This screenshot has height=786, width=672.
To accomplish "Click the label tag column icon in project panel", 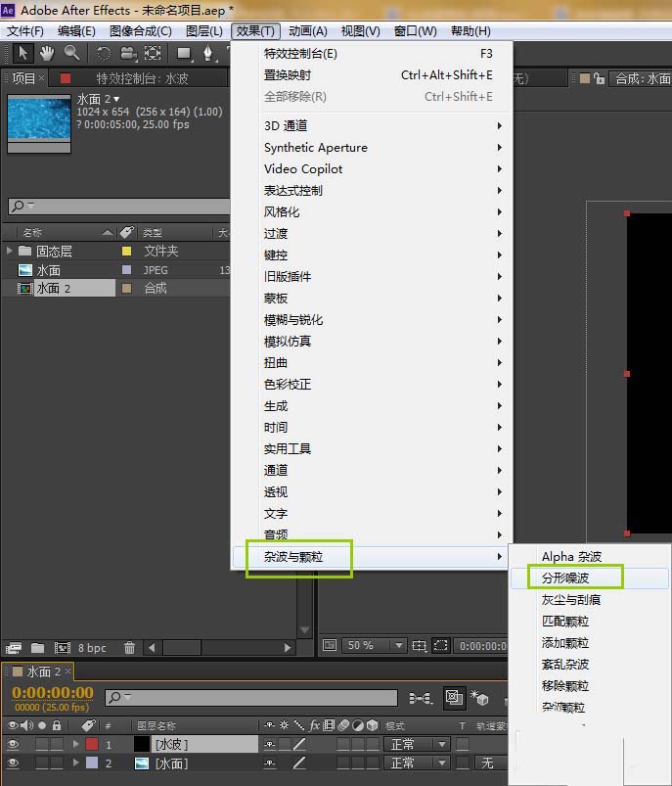I will (127, 232).
